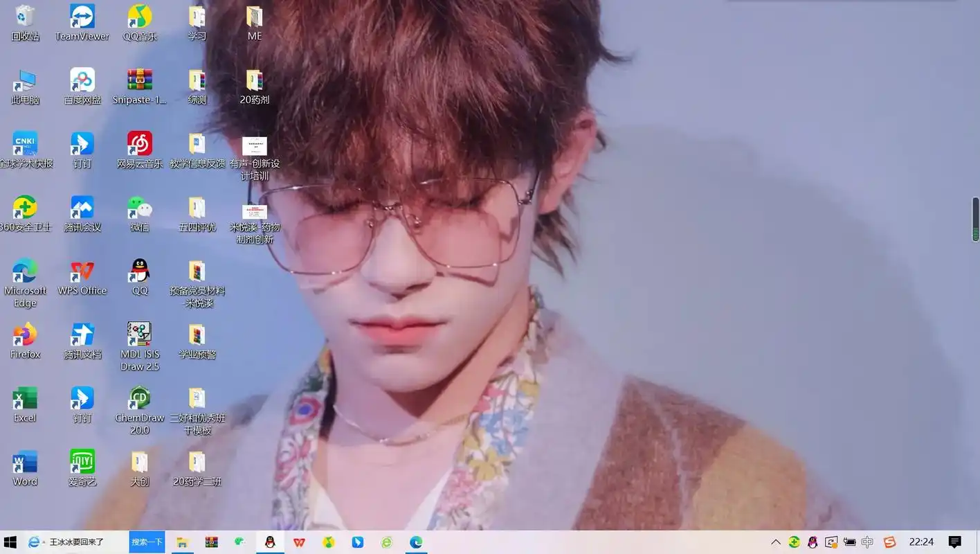Image resolution: width=980 pixels, height=554 pixels.
Task: Switch to File Explorer in the taskbar
Action: point(182,542)
